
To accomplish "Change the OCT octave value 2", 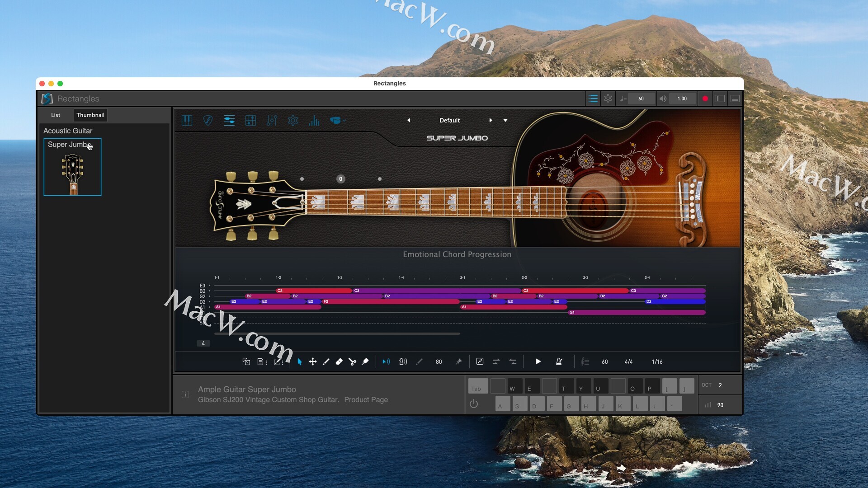I will click(720, 385).
